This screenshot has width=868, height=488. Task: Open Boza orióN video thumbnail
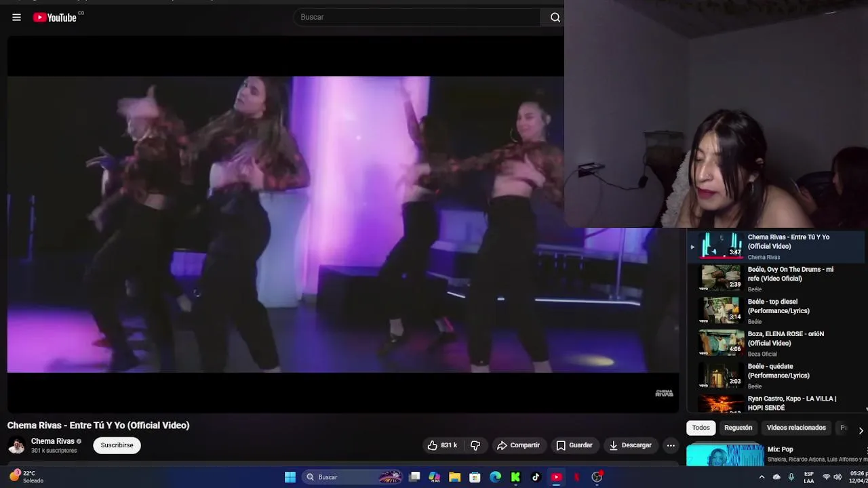pos(721,342)
